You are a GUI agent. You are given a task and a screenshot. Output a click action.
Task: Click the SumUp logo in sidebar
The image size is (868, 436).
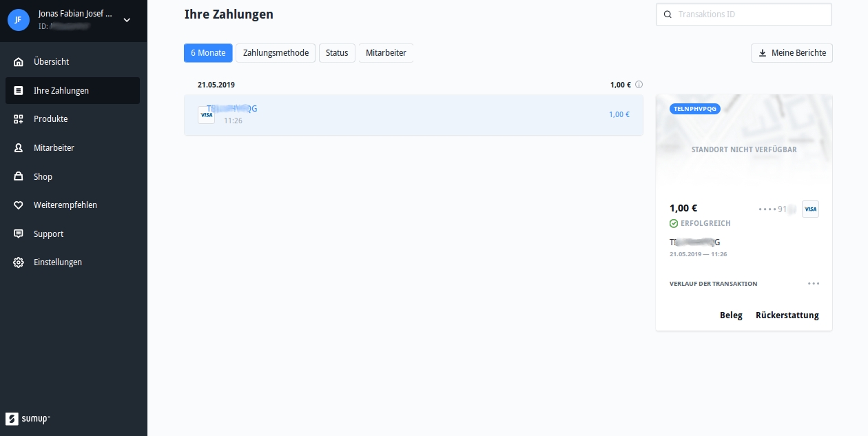[x=28, y=419]
